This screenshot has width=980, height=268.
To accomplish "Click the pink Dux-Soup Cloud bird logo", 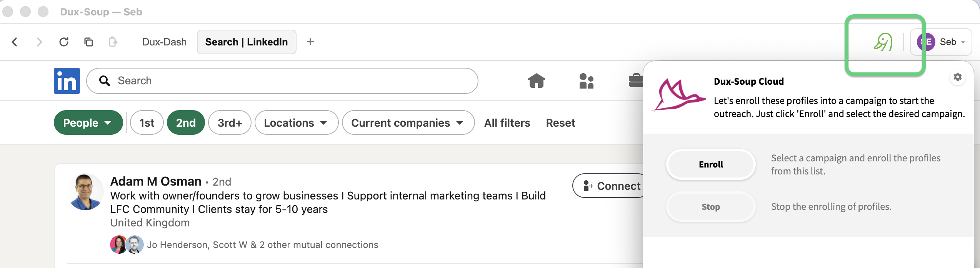I will 679,95.
